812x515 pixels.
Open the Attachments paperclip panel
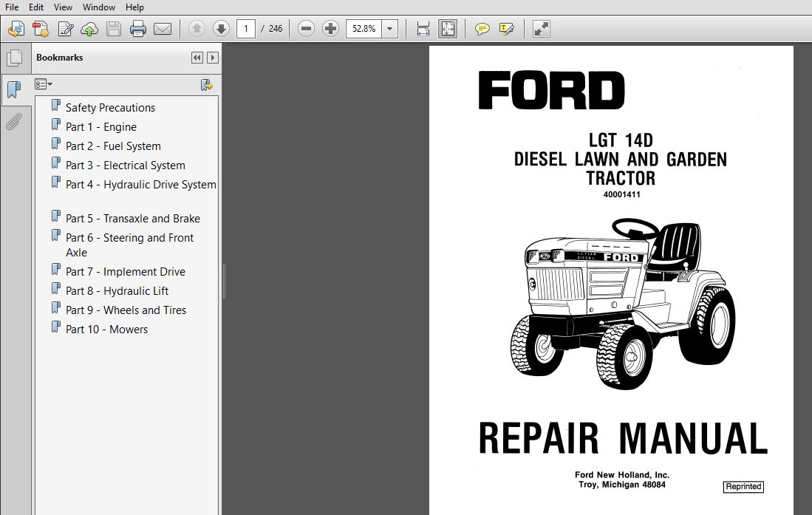coord(15,122)
